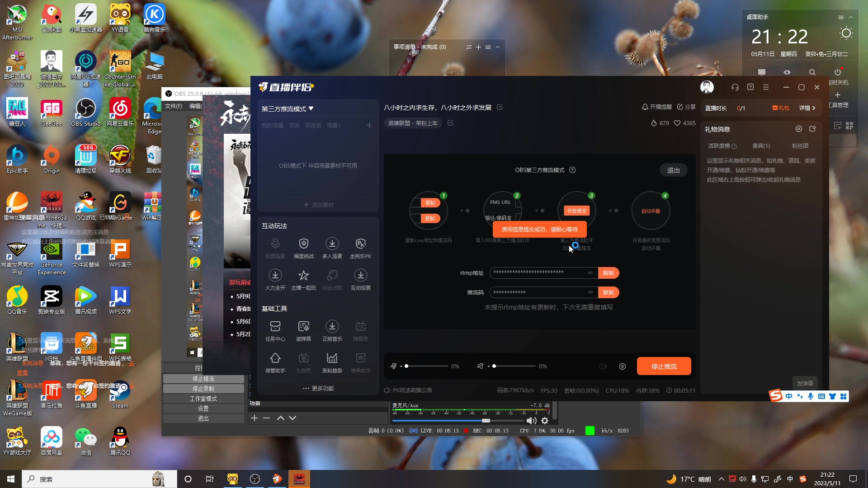Open the main menu hamburger icon of 直播伴侣
Image resolution: width=868 pixels, height=488 pixels.
(765, 87)
